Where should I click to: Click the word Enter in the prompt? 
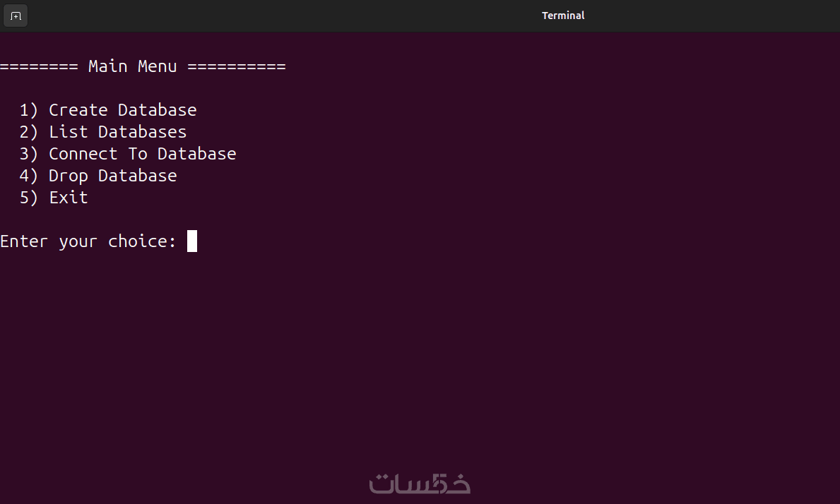pyautogui.click(x=24, y=241)
